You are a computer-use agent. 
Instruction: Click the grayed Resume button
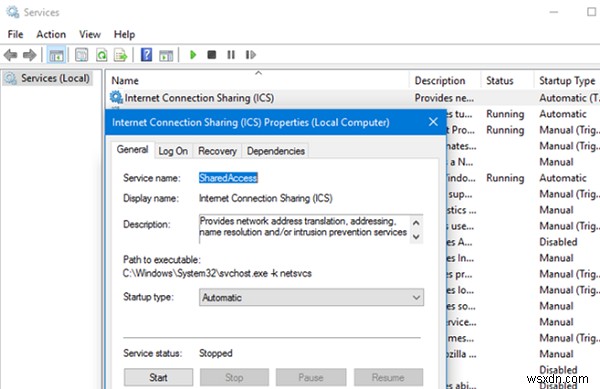click(388, 377)
